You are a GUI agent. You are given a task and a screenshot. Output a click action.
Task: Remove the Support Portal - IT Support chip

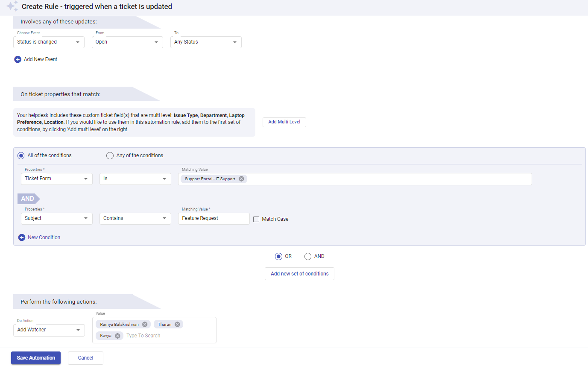pos(241,179)
